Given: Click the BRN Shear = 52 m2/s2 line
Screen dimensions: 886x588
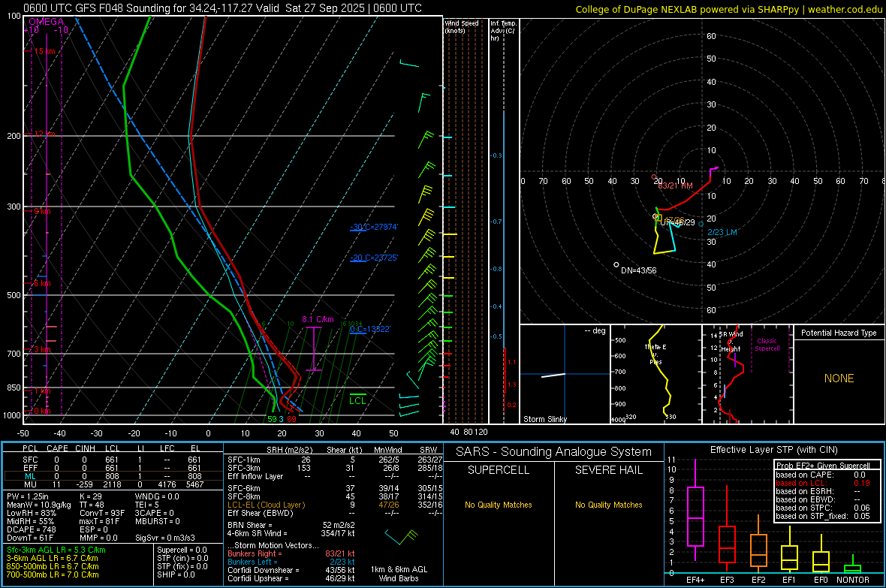Looking at the screenshot, I should click(x=291, y=525).
